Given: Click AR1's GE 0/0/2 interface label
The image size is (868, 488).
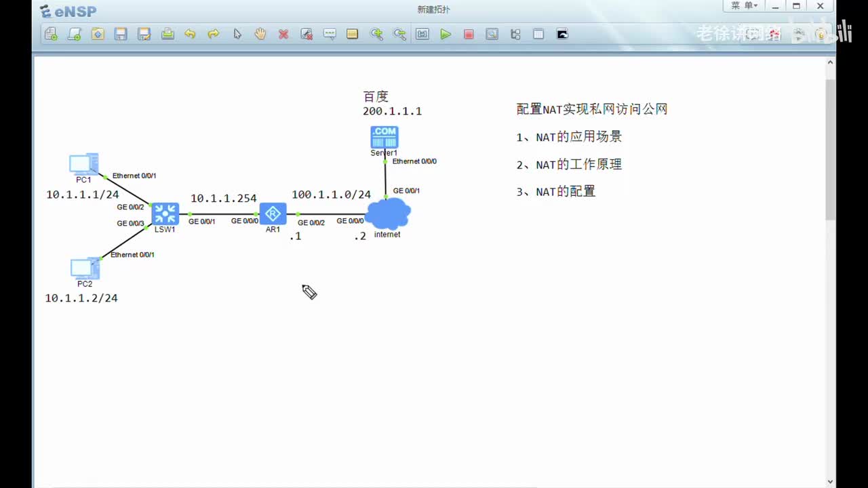Looking at the screenshot, I should click(x=311, y=222).
